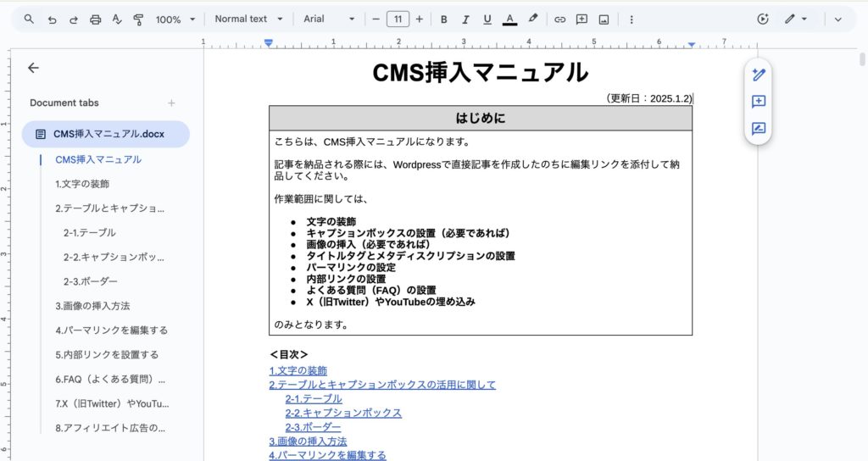The image size is (868, 461).
Task: Click the Undo arrow icon
Action: (x=52, y=19)
